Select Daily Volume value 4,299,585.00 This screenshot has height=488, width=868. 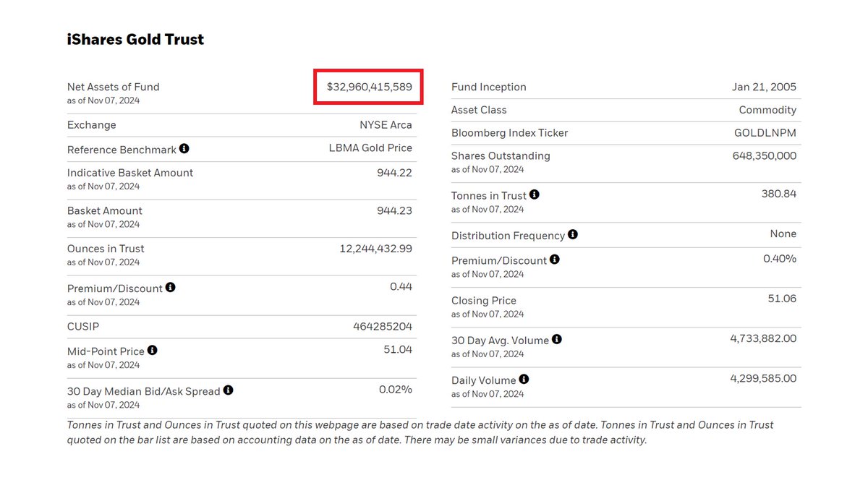point(763,378)
